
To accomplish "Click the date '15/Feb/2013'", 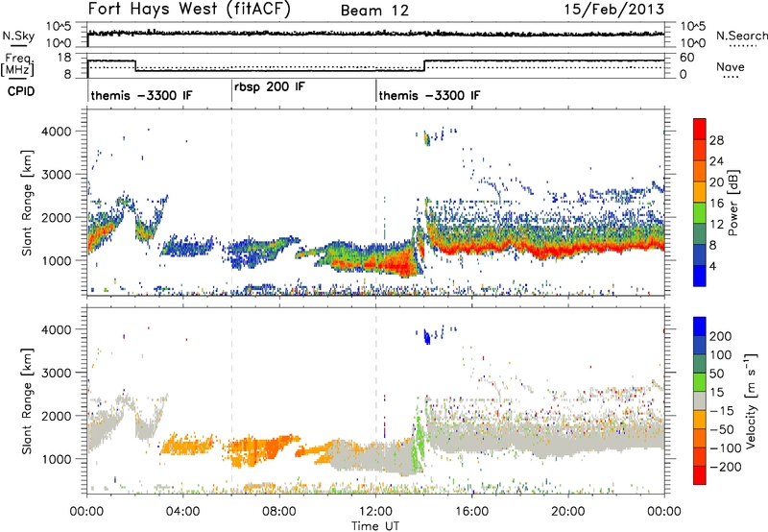I will [x=614, y=10].
